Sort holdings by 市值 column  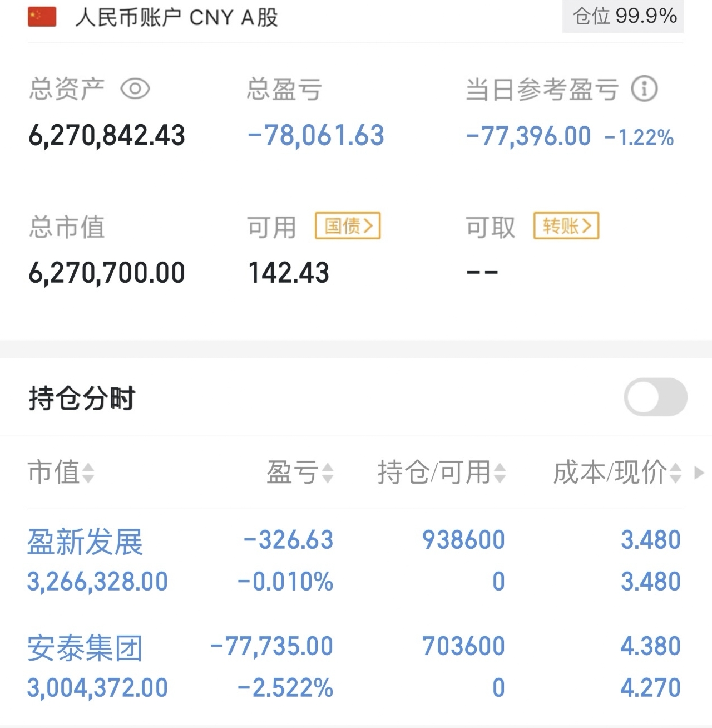click(61, 473)
